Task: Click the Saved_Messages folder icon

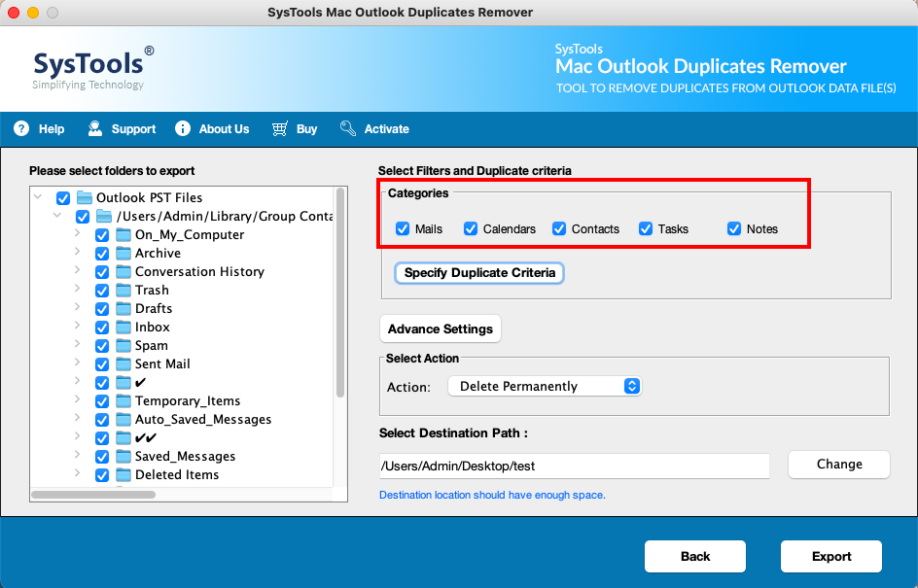Action: [x=124, y=457]
